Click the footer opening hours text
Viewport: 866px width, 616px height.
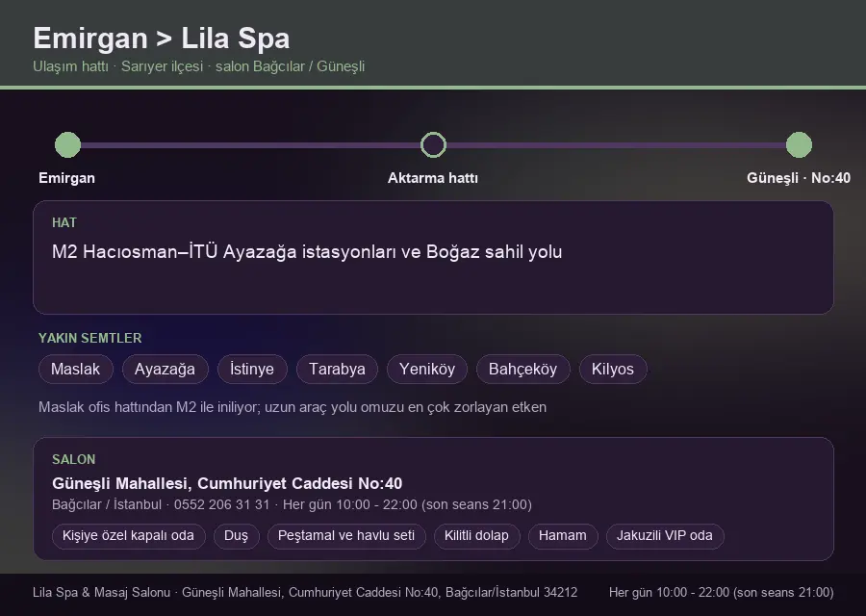click(722, 593)
